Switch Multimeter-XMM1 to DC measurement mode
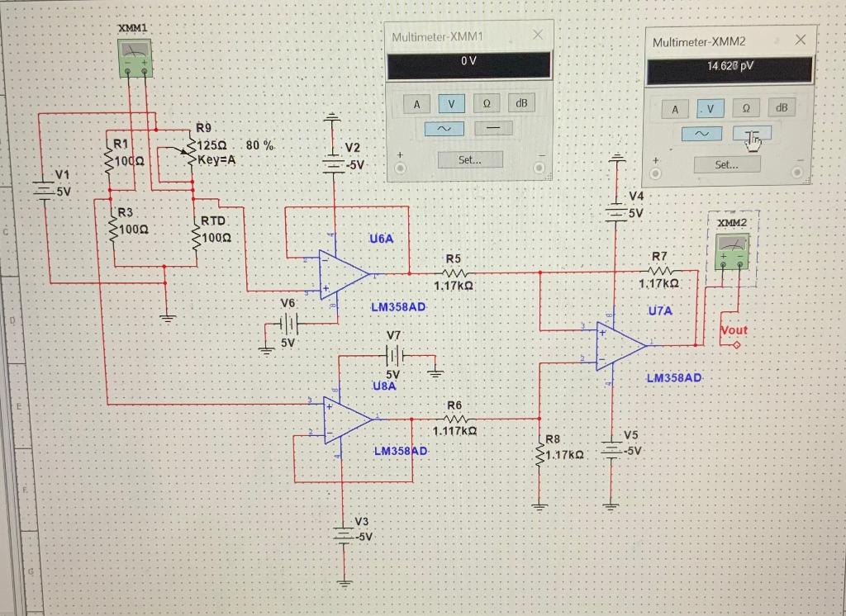 click(492, 128)
